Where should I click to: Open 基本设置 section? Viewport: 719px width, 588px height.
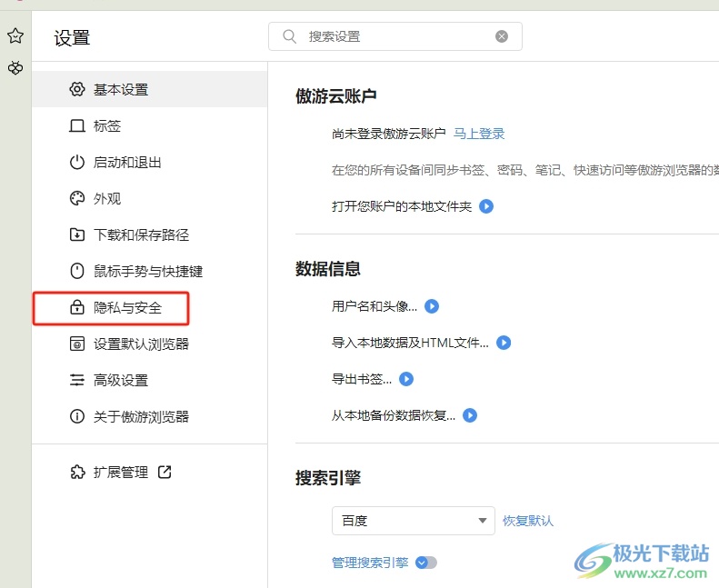(149, 89)
